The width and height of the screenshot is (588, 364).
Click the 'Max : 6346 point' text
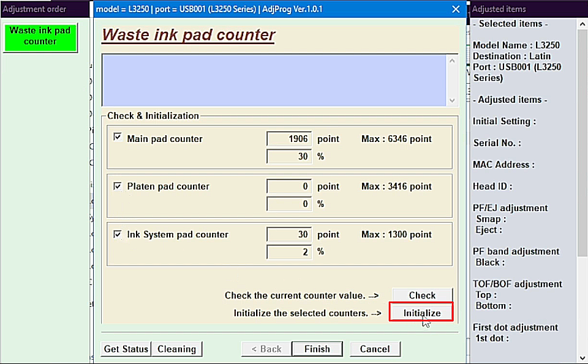click(x=396, y=139)
